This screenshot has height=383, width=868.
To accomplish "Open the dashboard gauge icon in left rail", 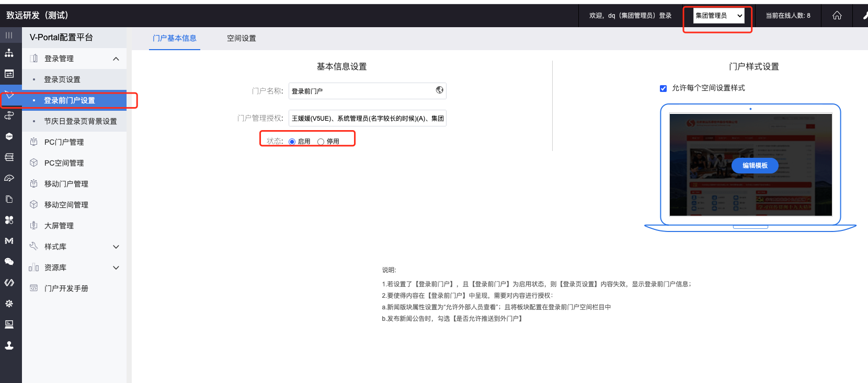I will pyautogui.click(x=9, y=178).
